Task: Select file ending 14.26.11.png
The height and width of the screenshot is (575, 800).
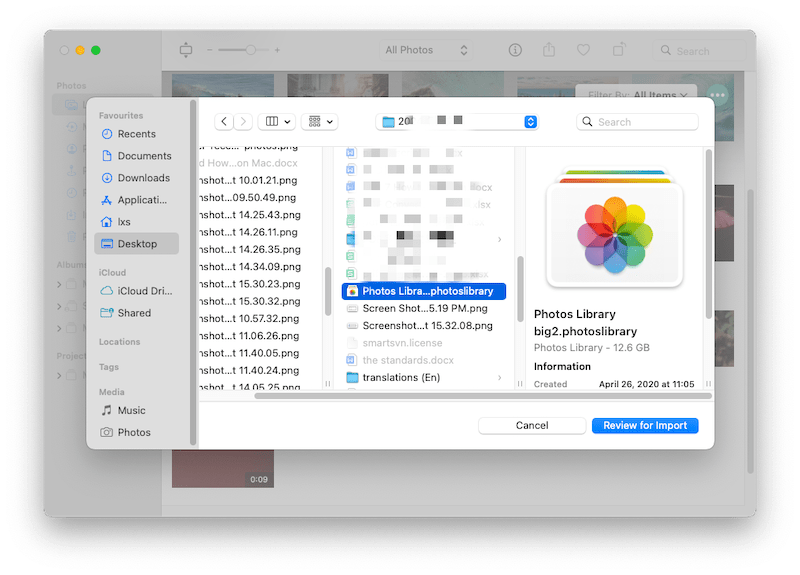Action: [x=250, y=232]
